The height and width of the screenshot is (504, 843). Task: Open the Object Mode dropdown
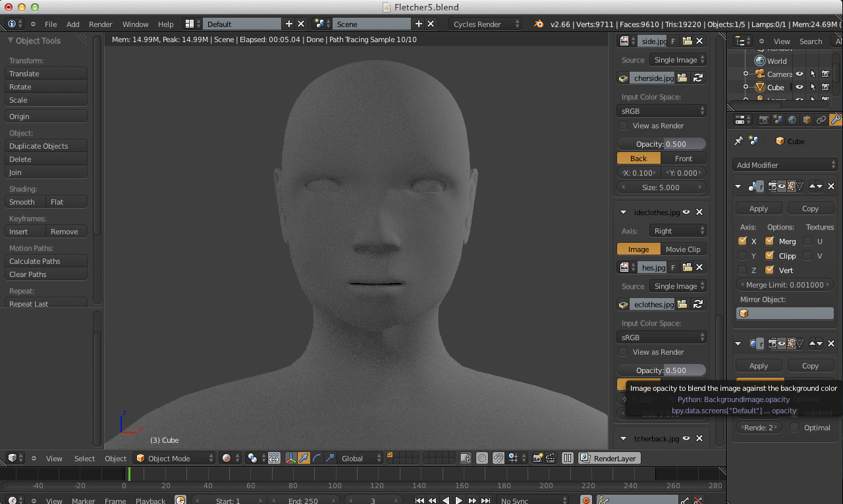(174, 458)
